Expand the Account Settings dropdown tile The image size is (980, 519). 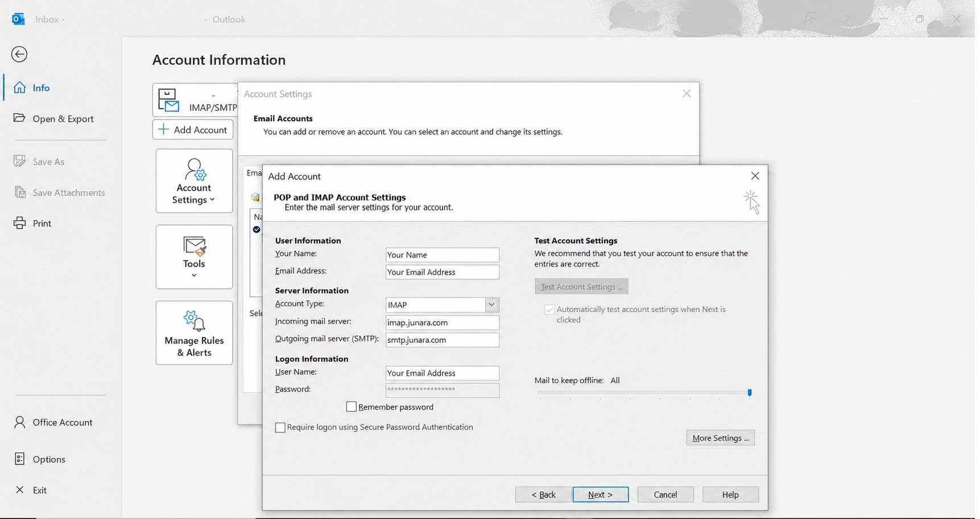coord(194,181)
